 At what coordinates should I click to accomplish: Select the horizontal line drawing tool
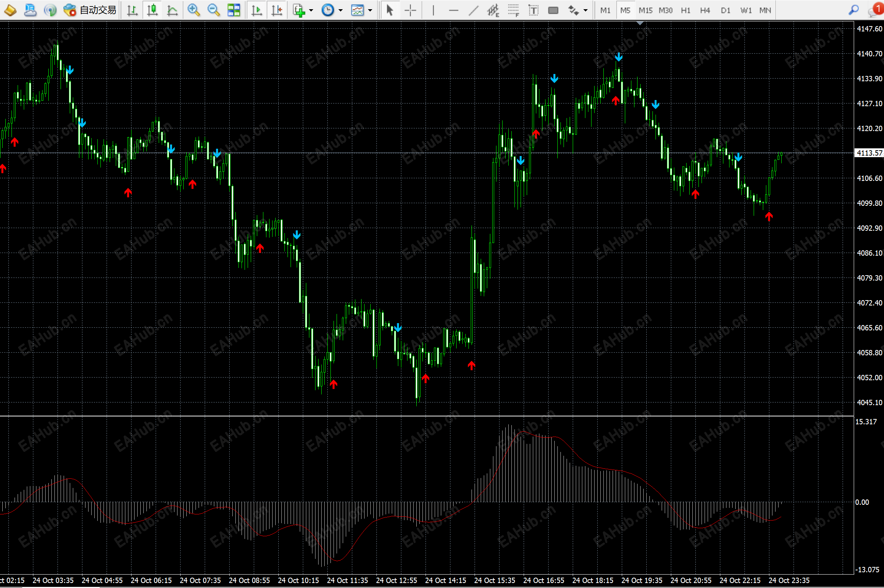[454, 10]
